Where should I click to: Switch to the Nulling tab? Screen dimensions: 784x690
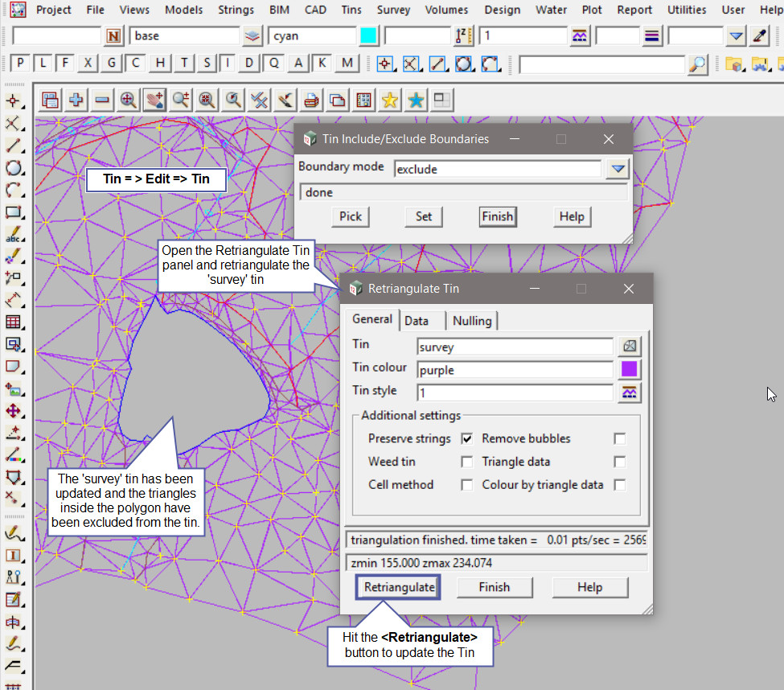472,321
